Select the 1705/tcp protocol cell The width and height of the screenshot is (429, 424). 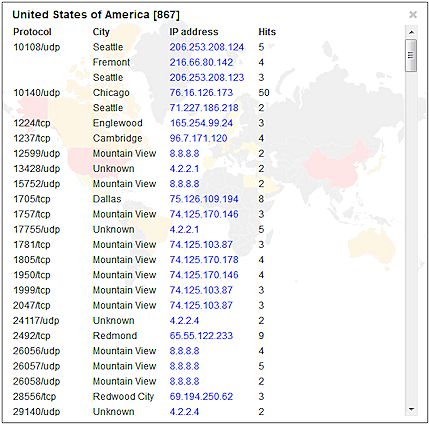pyautogui.click(x=32, y=199)
